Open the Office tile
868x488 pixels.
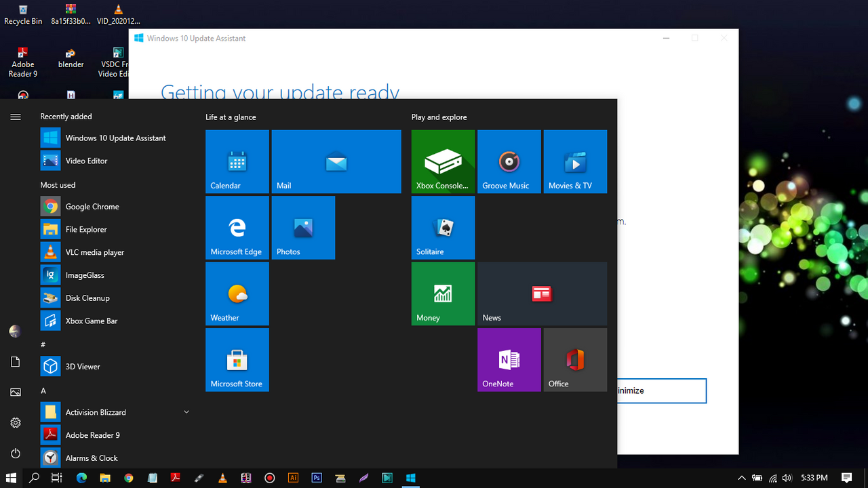point(575,360)
